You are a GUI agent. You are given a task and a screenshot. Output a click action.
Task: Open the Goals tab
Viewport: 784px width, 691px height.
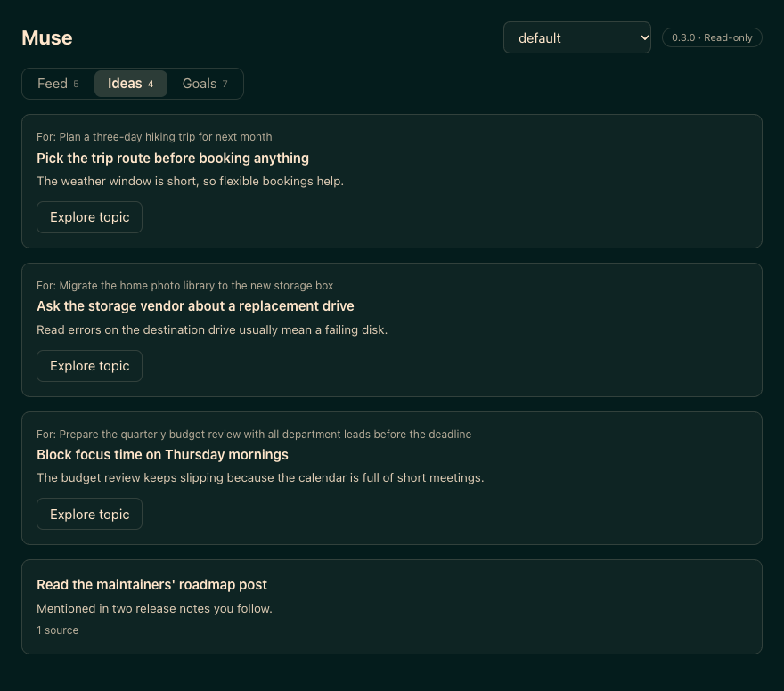(205, 84)
